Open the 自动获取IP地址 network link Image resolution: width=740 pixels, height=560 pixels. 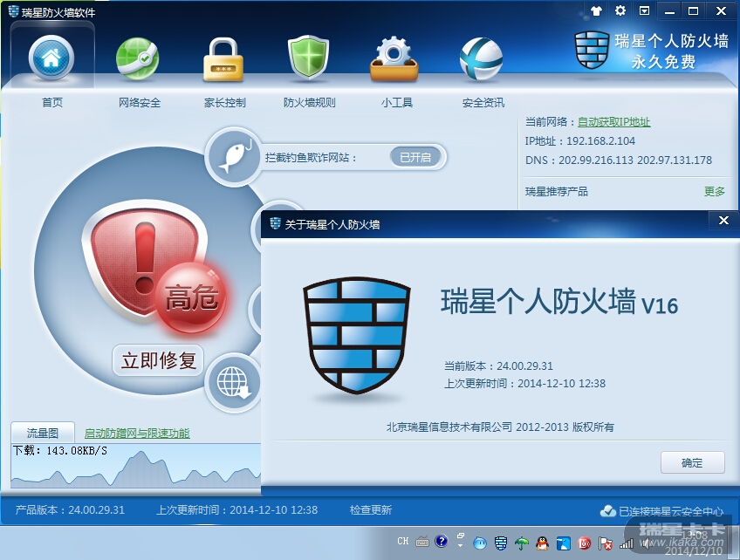613,122
